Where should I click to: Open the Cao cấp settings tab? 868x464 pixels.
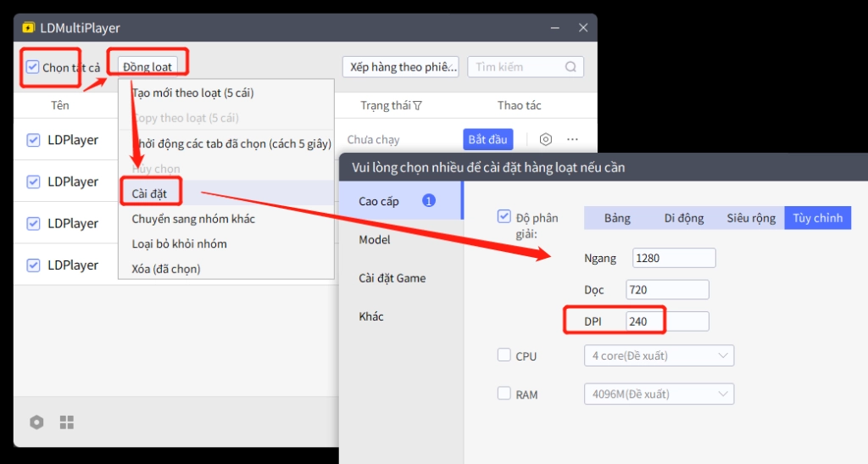401,201
